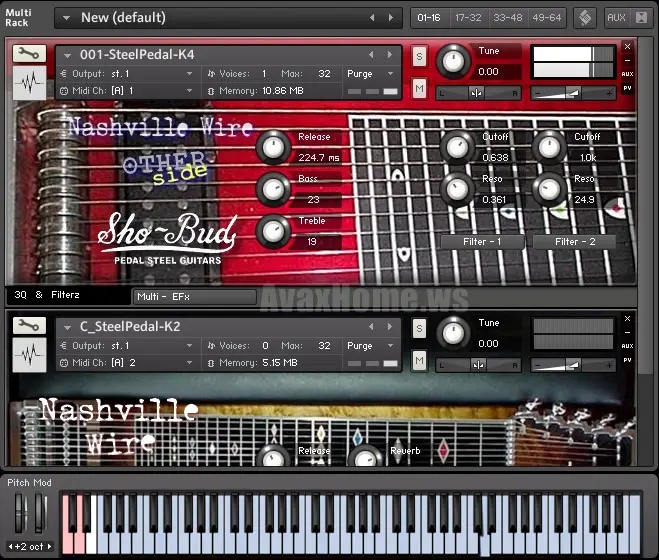Mute the C_SteelPedal-K2 instrument
Screen dimensions: 659x560
(419, 360)
